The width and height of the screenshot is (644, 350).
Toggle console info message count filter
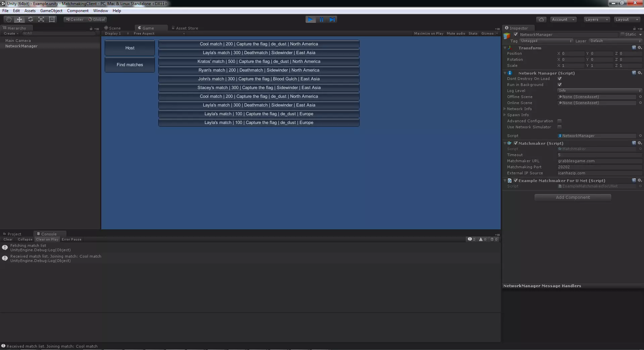pos(472,239)
